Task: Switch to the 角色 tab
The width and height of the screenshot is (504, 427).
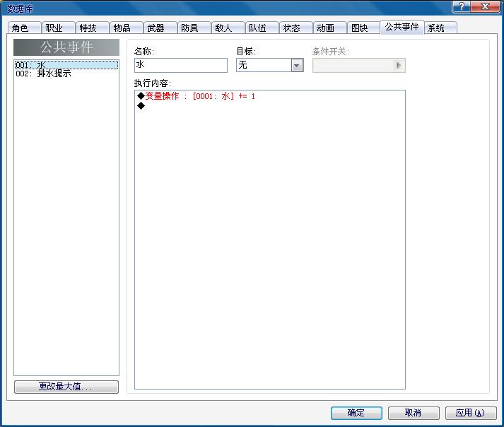Action: 25,28
